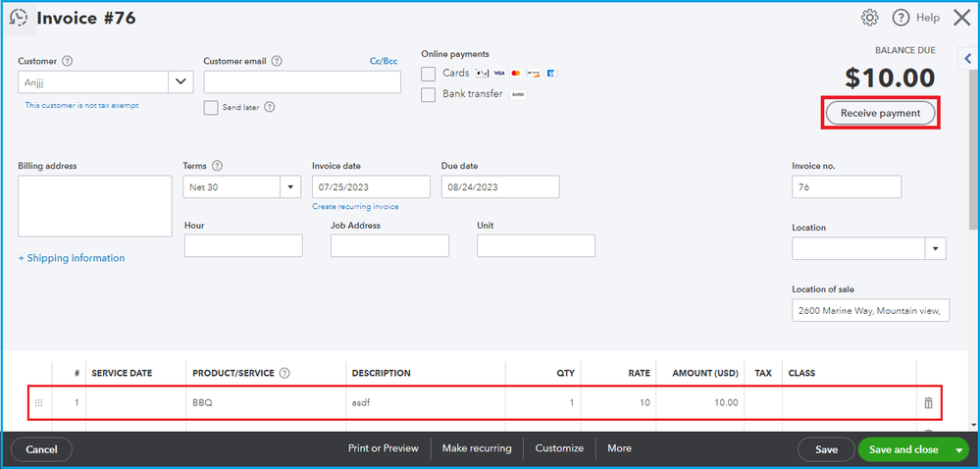Click Print or Preview in bottom bar

click(384, 448)
